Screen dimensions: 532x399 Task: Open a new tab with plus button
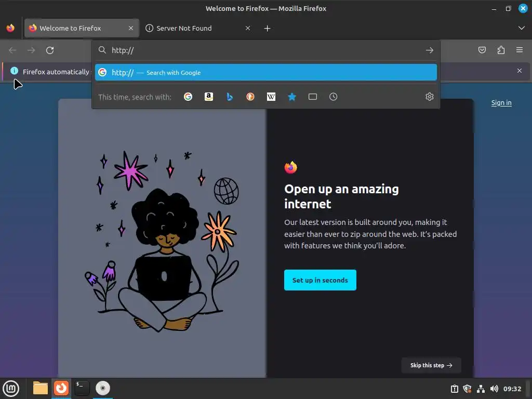(268, 29)
